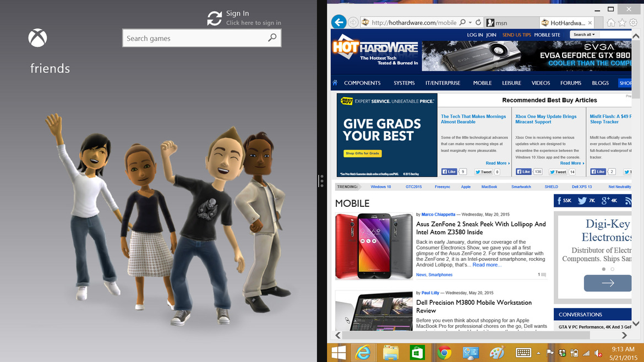
Task: Click the muted volume tray icon
Action: tap(598, 353)
